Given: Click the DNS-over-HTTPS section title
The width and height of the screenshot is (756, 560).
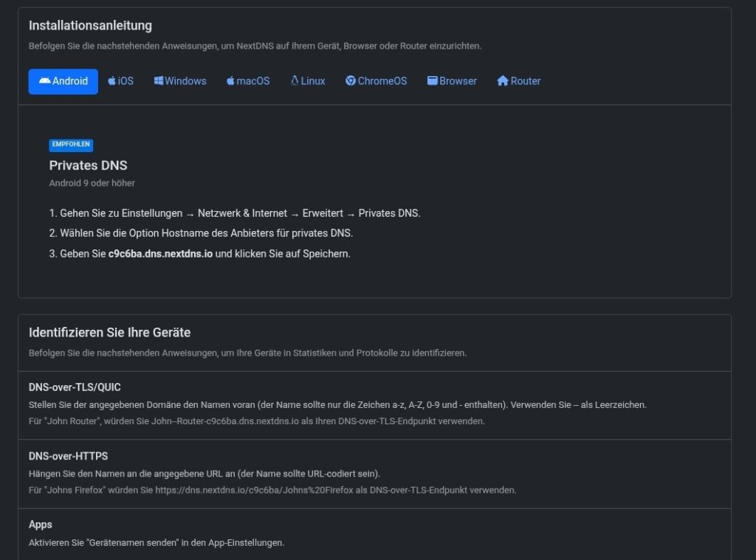Looking at the screenshot, I should [x=68, y=456].
